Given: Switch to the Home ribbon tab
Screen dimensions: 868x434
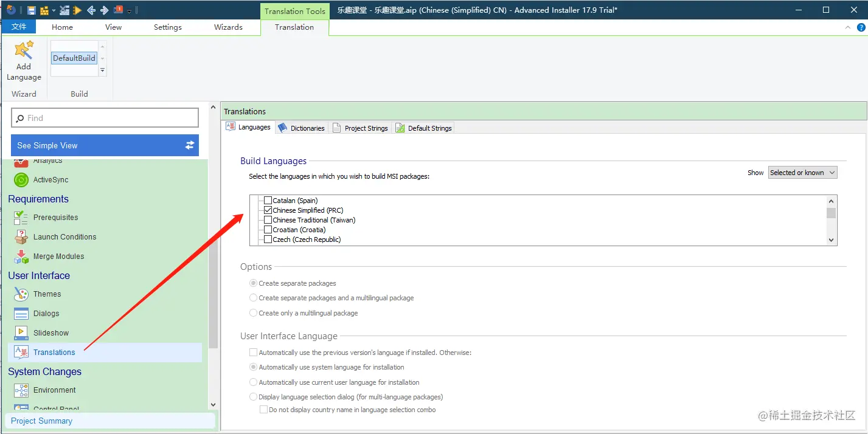Looking at the screenshot, I should pos(62,27).
